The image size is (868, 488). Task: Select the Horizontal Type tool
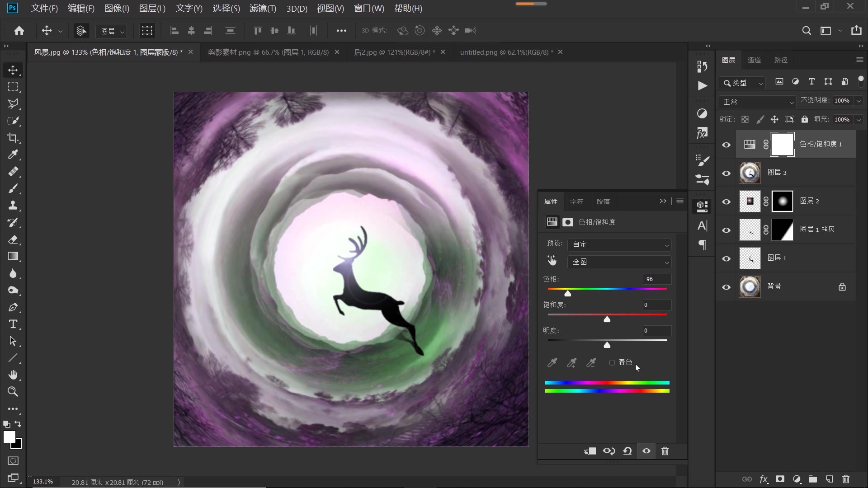(13, 324)
